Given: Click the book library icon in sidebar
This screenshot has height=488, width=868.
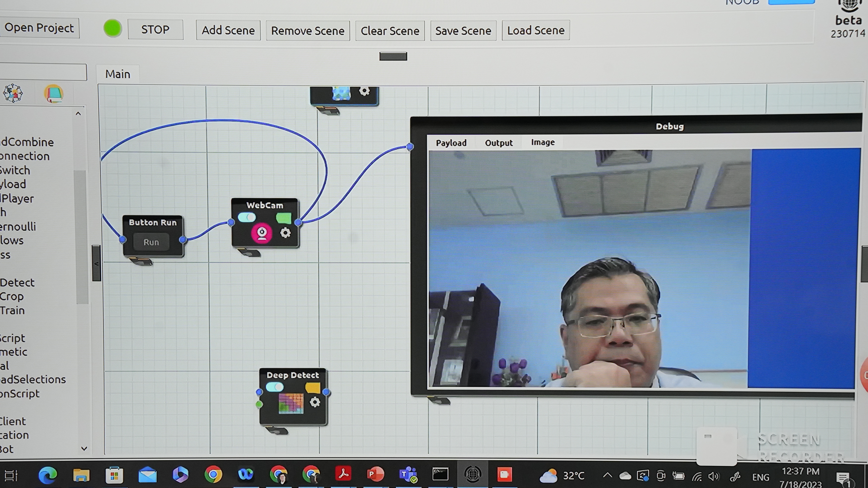Looking at the screenshot, I should 54,94.
